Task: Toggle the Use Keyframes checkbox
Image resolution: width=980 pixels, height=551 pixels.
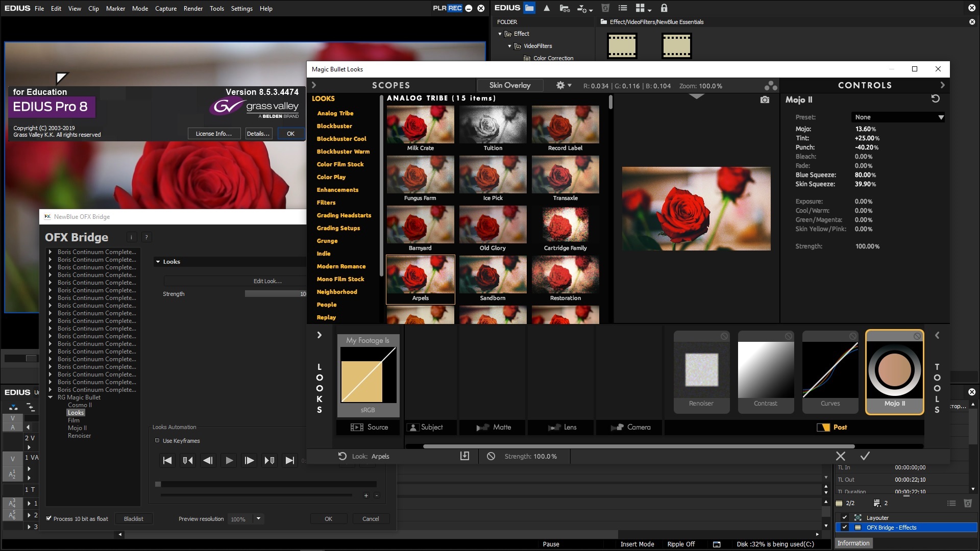Action: pyautogui.click(x=157, y=440)
